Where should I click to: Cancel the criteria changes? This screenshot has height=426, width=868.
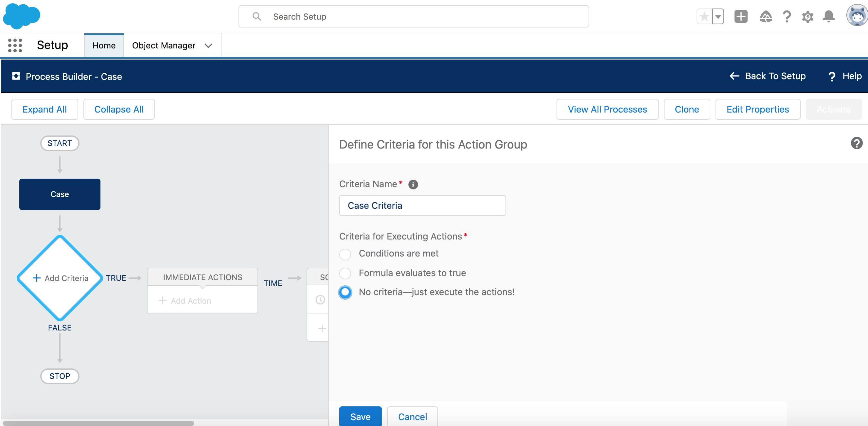coord(413,417)
